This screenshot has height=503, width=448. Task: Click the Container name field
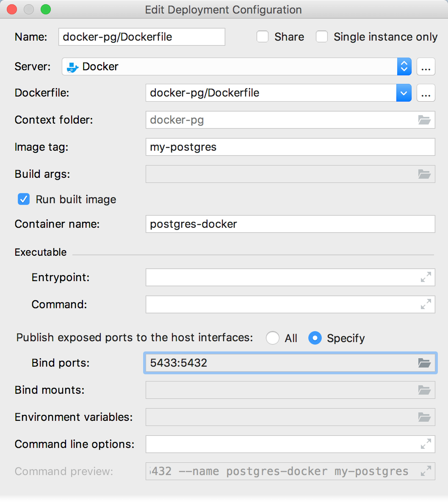pyautogui.click(x=290, y=224)
